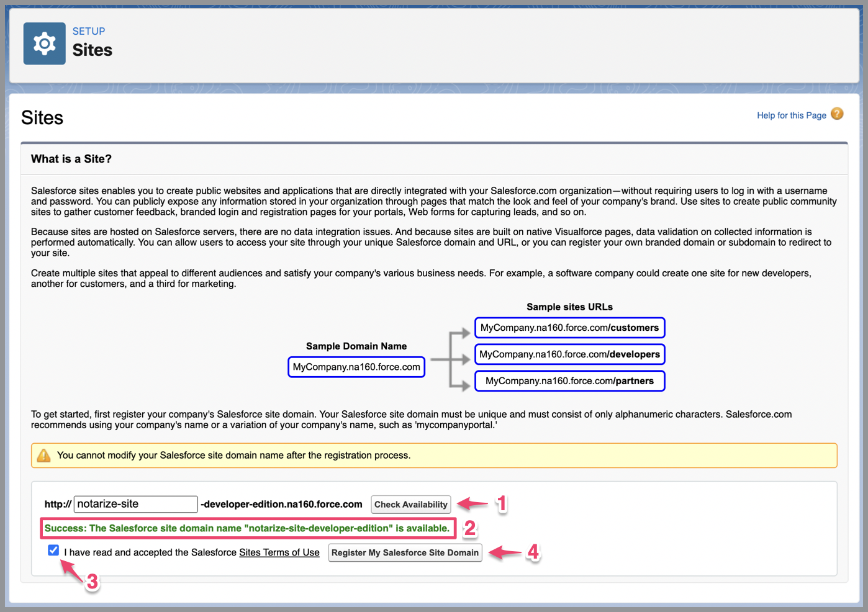868x612 pixels.
Task: Click the success message highlighted in red
Action: tap(248, 528)
